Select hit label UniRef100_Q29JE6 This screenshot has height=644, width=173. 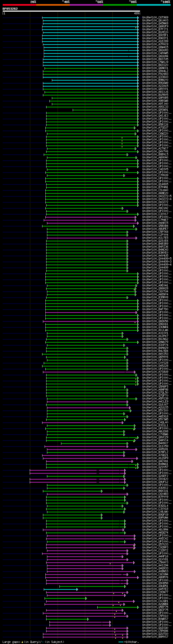click(x=155, y=241)
